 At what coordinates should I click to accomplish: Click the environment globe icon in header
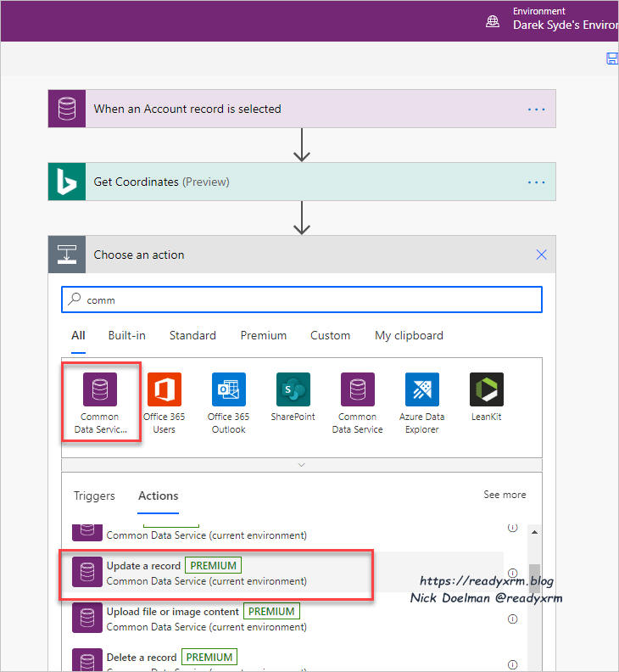click(493, 21)
